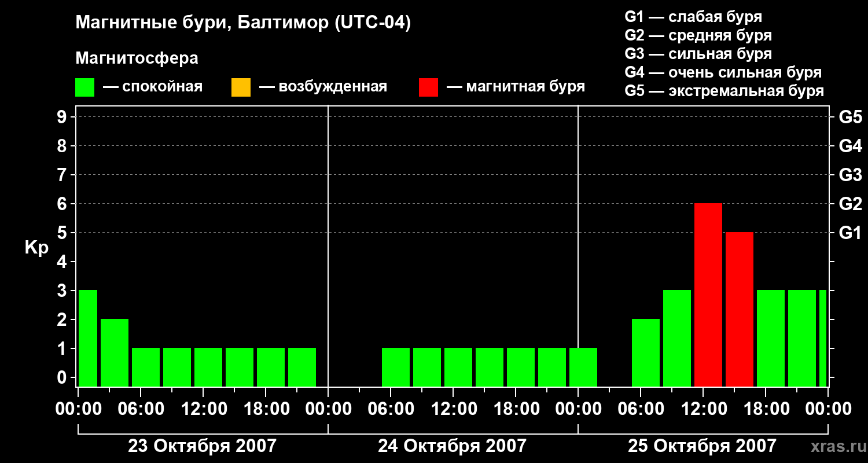Viewport: 868px width, 463px height.
Task: Click the Kp 1 bar crossing midnight into 25 October
Action: pos(583,367)
